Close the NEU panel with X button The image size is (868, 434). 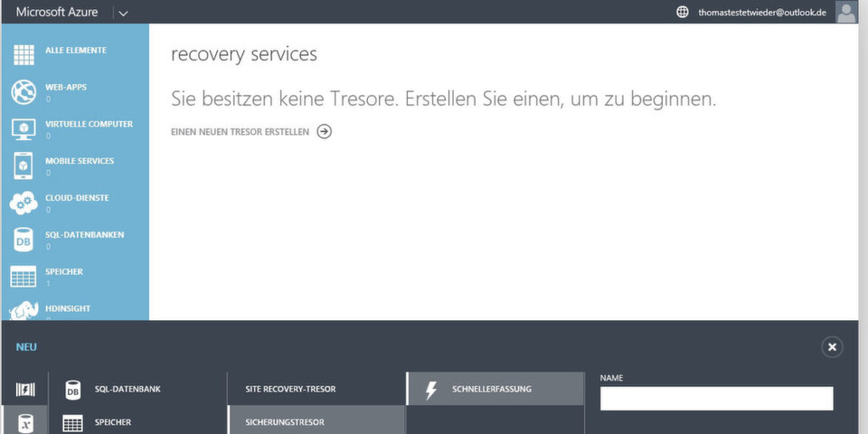pyautogui.click(x=832, y=347)
